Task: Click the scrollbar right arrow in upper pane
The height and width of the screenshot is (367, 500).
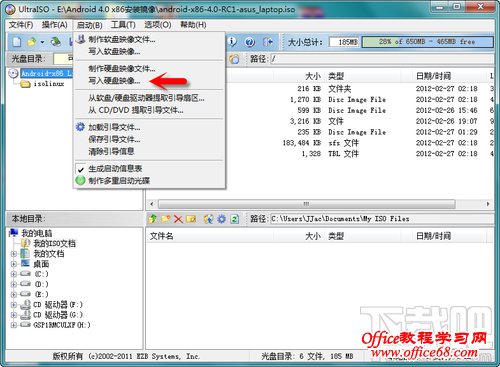Action: (x=488, y=204)
